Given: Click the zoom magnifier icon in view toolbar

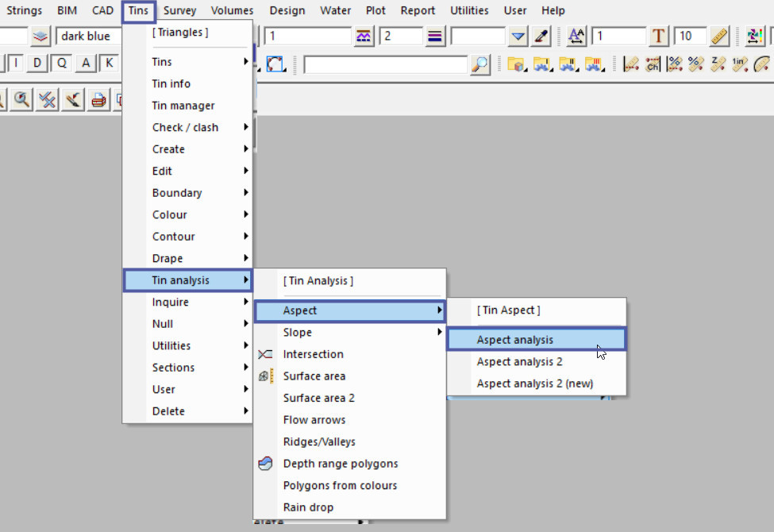Looking at the screenshot, I should point(22,100).
